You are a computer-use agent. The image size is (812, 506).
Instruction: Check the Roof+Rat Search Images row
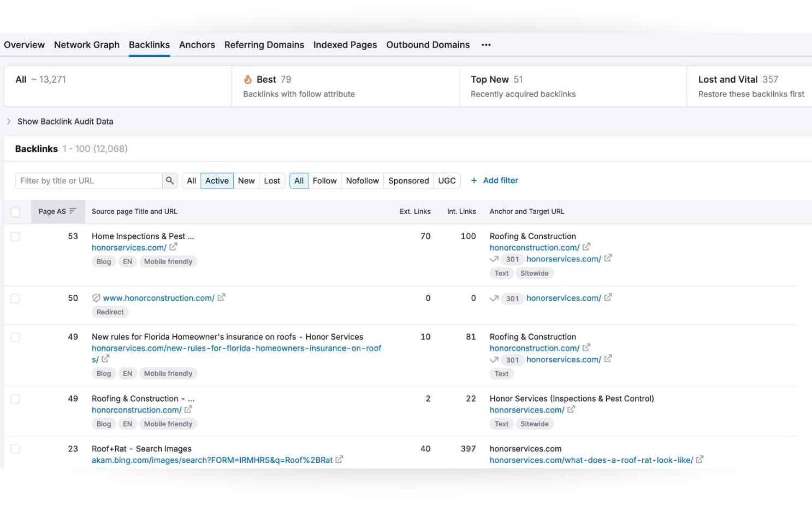pos(15,449)
